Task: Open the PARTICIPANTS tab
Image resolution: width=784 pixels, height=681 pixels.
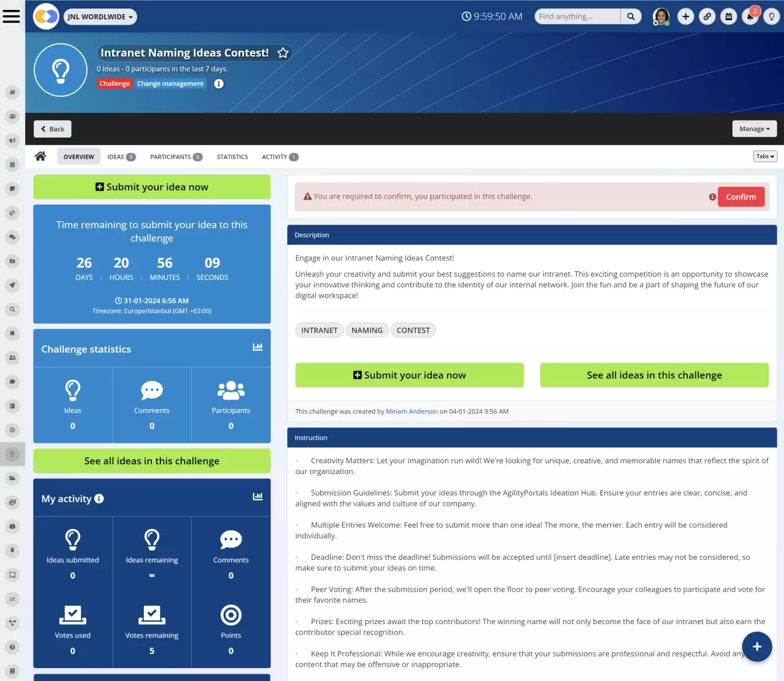Action: [x=176, y=156]
